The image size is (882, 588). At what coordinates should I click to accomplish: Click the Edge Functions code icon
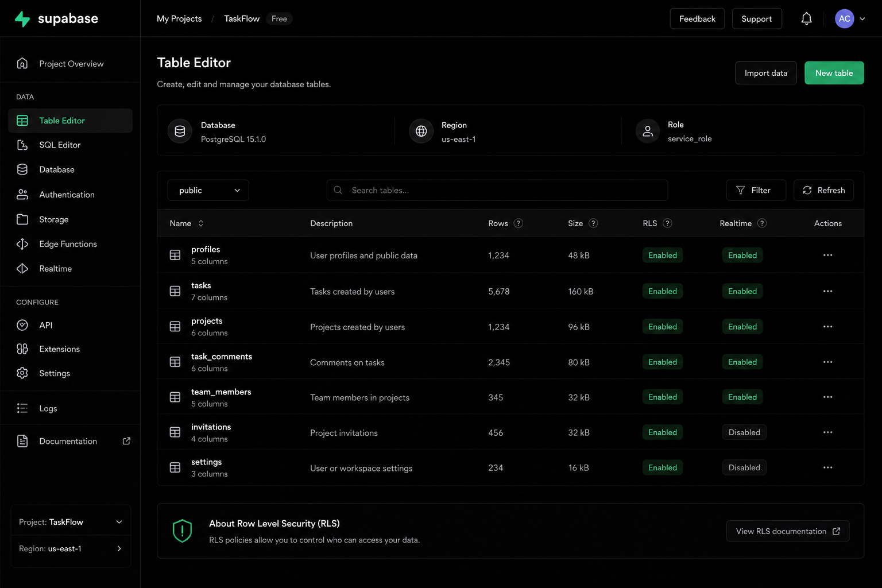pyautogui.click(x=22, y=244)
